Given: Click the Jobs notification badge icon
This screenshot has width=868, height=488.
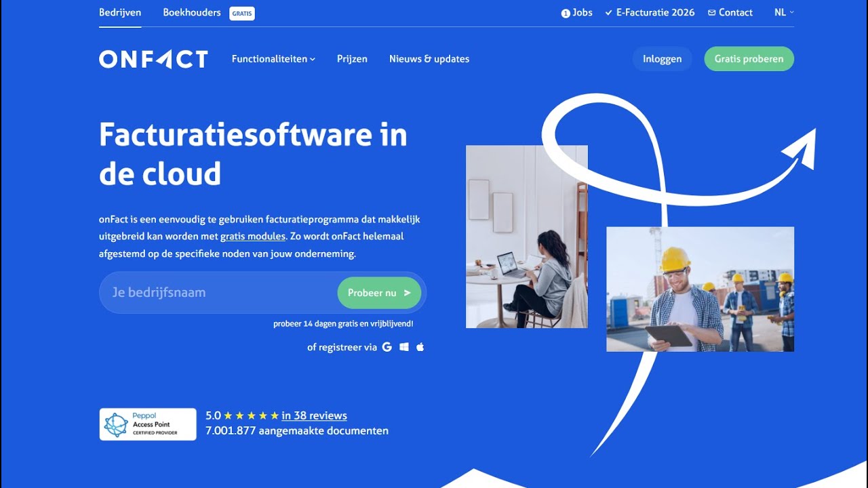Looking at the screenshot, I should point(566,13).
